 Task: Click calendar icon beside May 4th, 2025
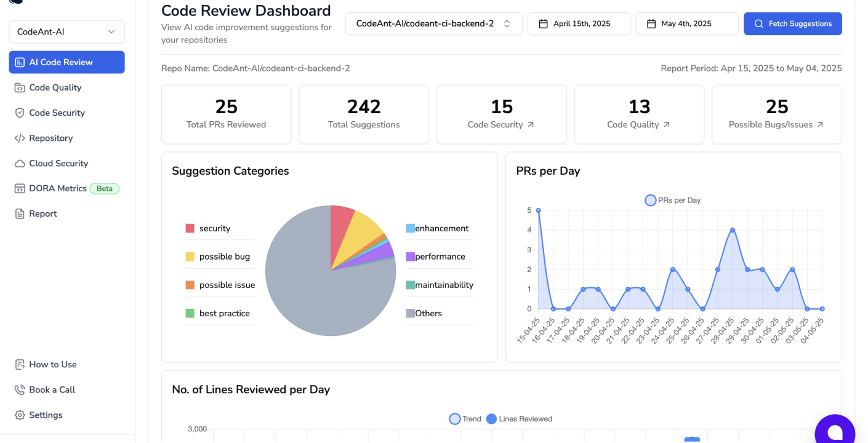(651, 24)
